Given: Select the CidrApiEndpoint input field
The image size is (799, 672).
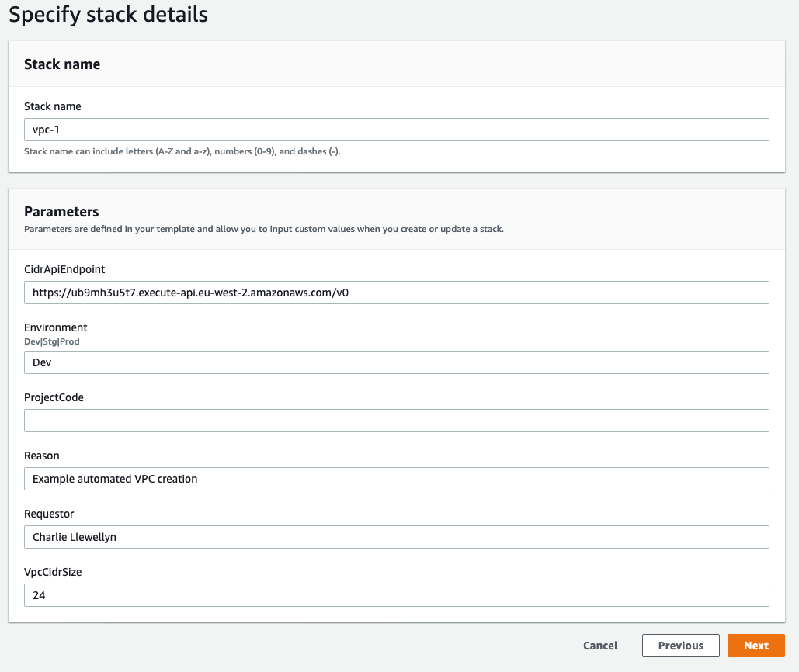Looking at the screenshot, I should pos(397,293).
